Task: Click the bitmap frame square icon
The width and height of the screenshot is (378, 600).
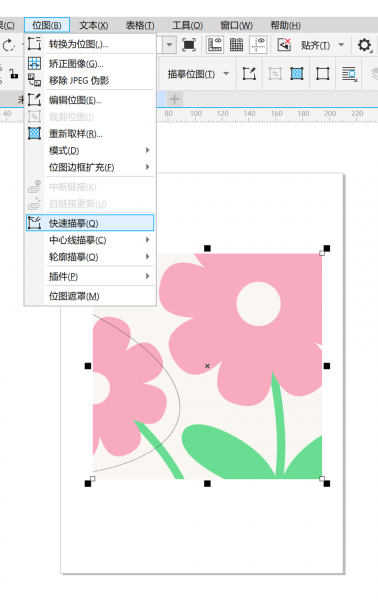Action: [323, 73]
